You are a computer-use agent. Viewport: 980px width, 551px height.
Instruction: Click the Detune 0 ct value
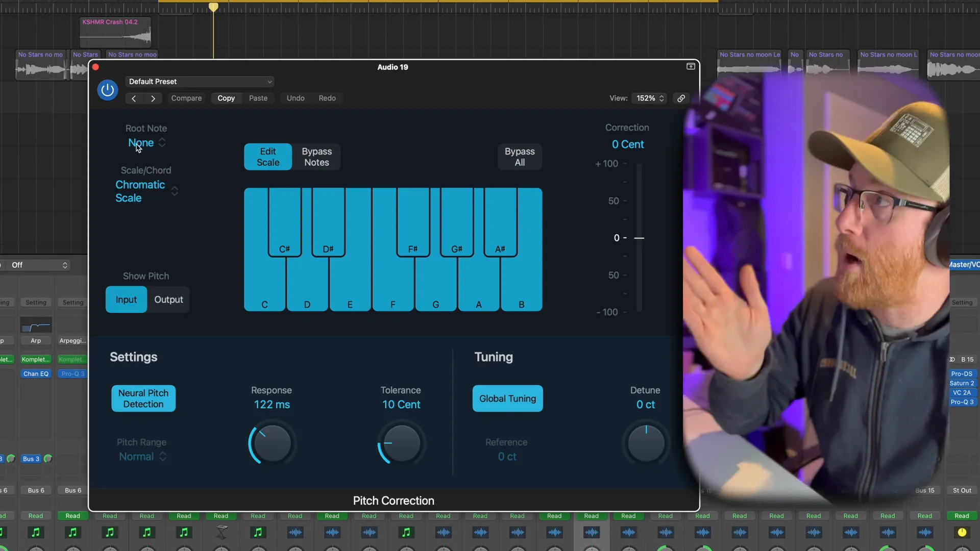pyautogui.click(x=645, y=405)
